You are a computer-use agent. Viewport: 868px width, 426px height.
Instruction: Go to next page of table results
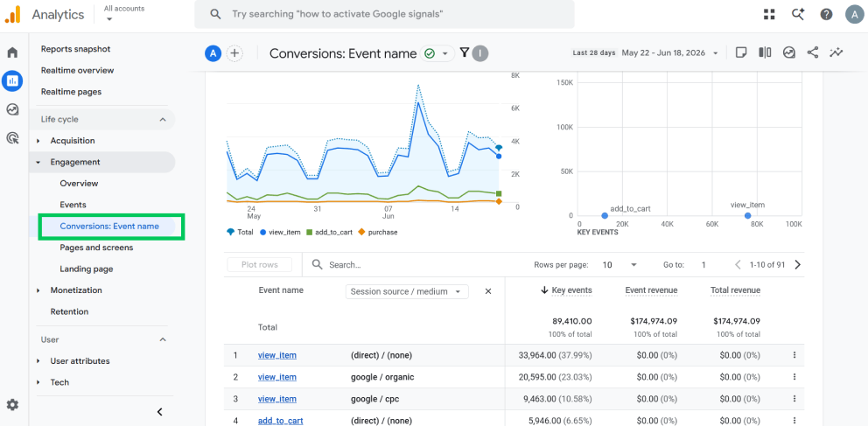pyautogui.click(x=798, y=264)
